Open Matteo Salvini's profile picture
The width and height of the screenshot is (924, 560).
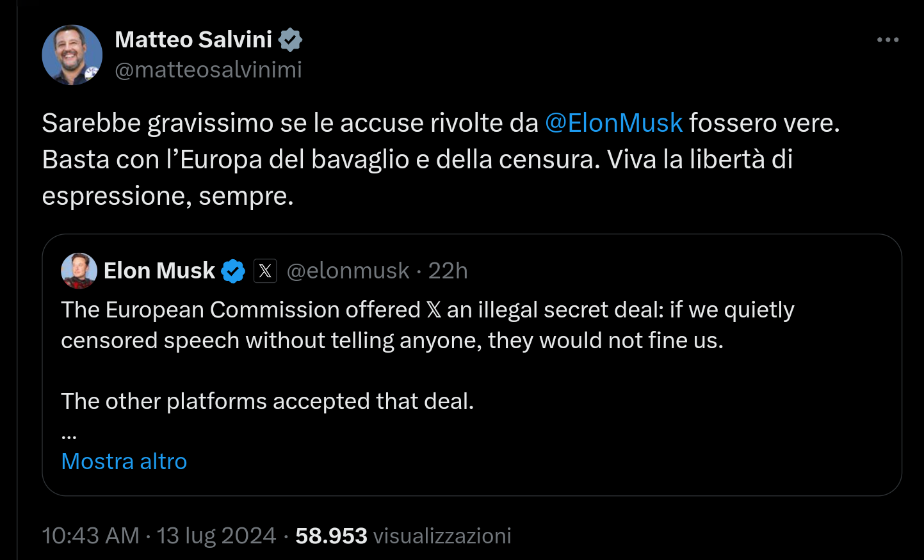[72, 54]
